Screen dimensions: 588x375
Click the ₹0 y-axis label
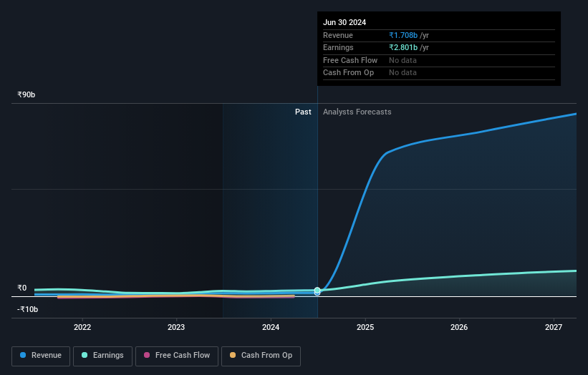tap(22, 288)
